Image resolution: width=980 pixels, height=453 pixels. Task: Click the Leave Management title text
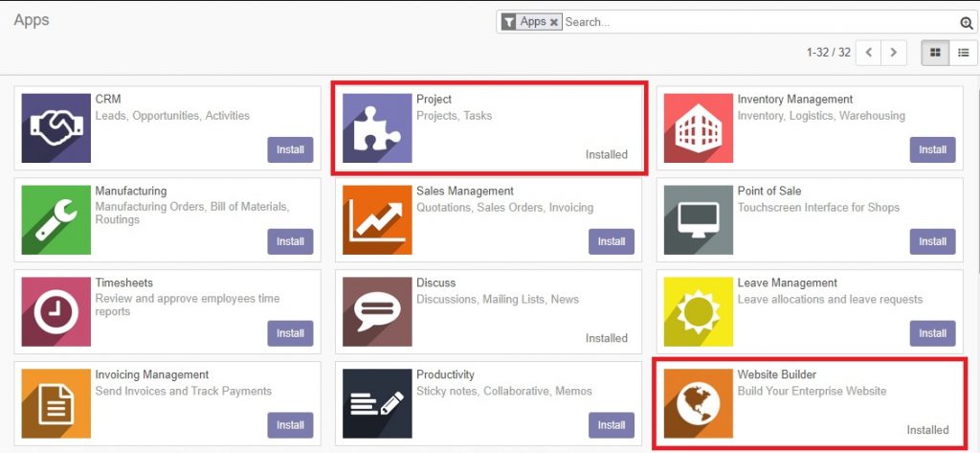pyautogui.click(x=787, y=283)
